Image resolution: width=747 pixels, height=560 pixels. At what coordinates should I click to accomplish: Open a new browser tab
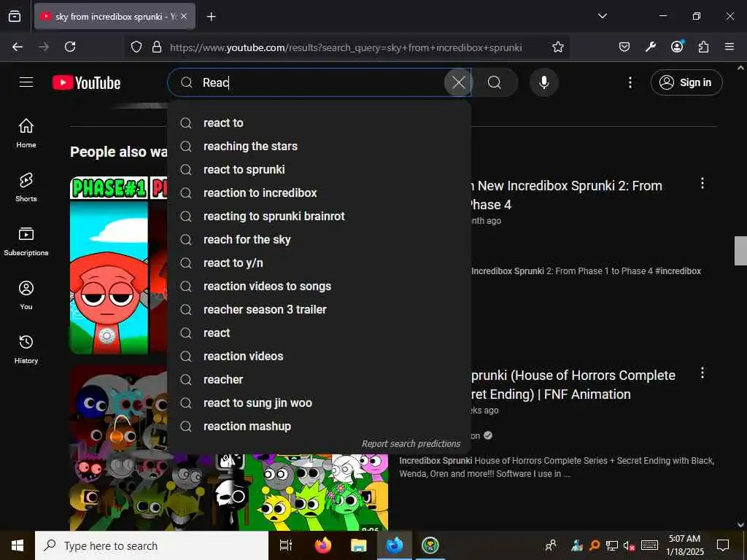tap(211, 17)
